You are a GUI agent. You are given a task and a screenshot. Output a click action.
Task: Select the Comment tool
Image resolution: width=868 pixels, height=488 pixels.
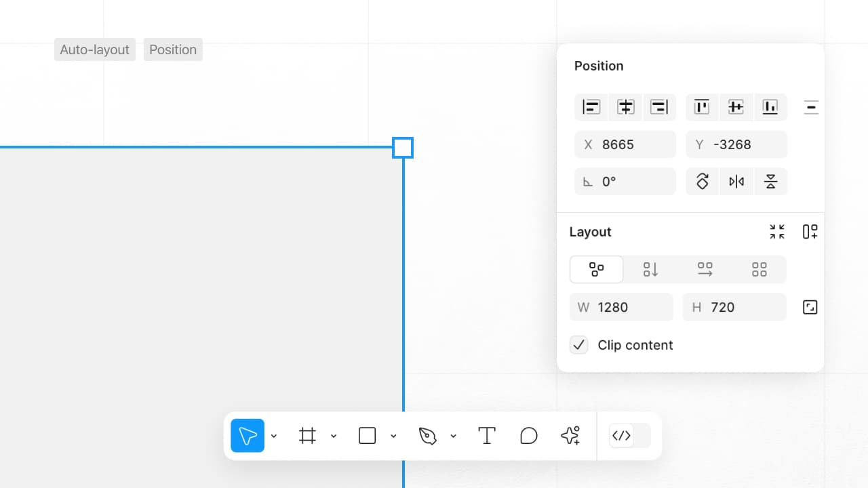pyautogui.click(x=529, y=436)
